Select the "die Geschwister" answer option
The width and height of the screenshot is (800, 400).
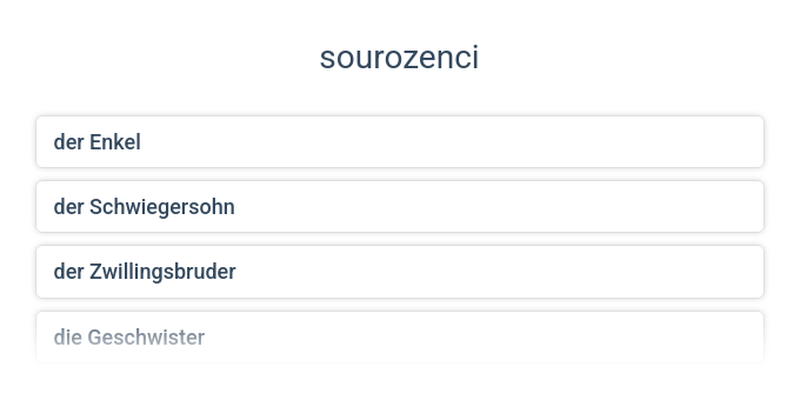[x=400, y=337]
